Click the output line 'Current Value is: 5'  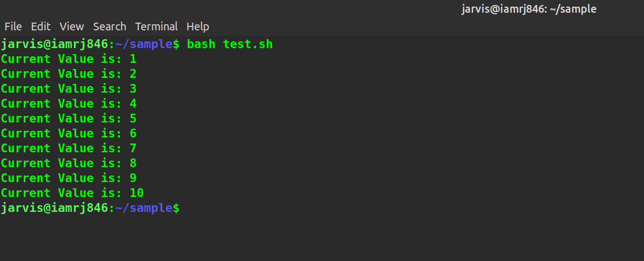68,119
